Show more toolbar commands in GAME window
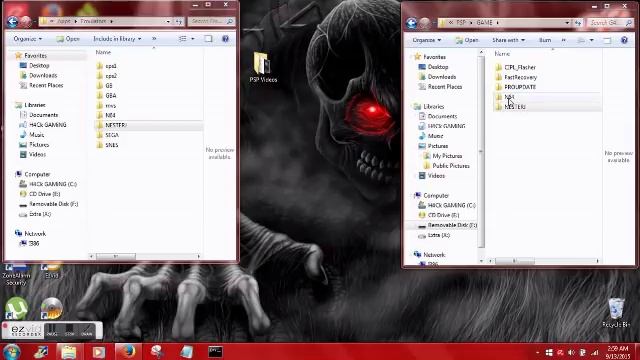The height and width of the screenshot is (360, 640). click(x=564, y=40)
